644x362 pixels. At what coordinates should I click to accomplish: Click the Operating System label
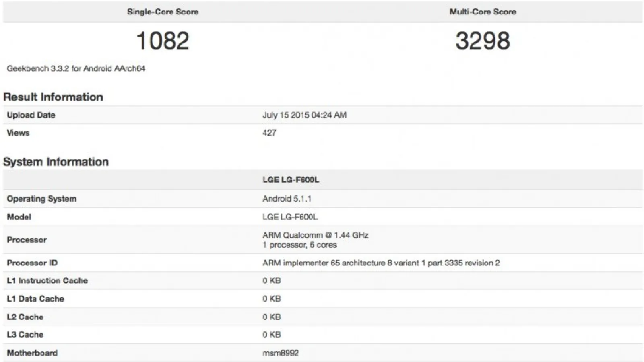coord(41,199)
